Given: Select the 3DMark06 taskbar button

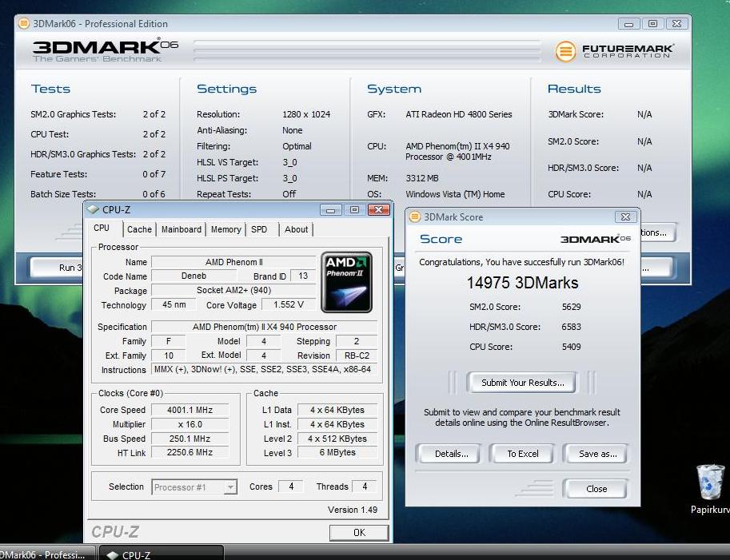Looking at the screenshot, I should click(47, 554).
